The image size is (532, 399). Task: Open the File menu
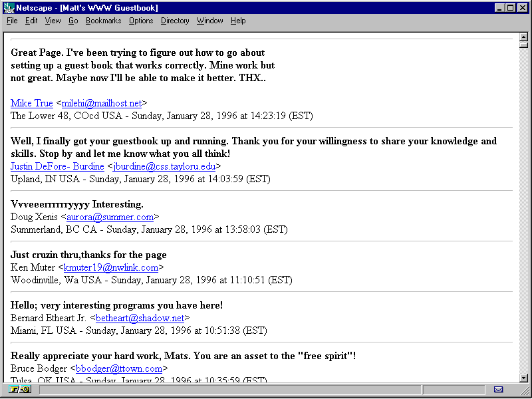tap(12, 21)
